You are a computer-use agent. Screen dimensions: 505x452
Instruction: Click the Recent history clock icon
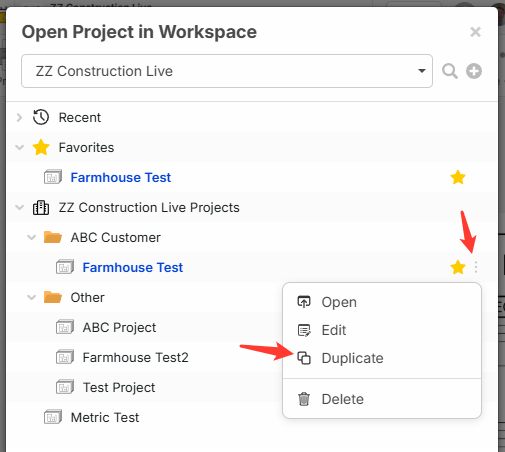coord(41,117)
